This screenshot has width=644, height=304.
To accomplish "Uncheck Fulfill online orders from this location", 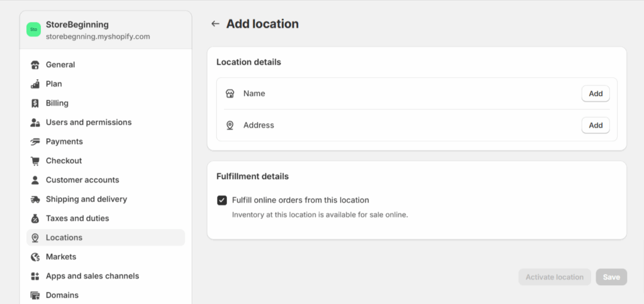I will (x=222, y=200).
